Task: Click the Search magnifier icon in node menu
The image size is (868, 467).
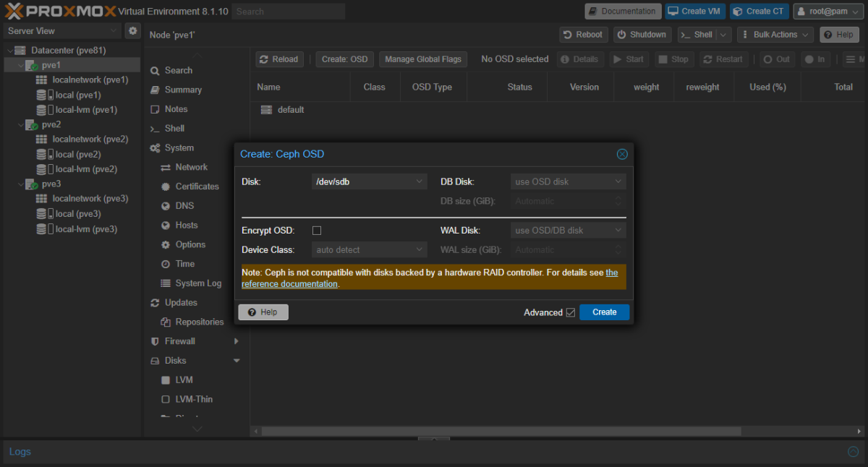Action: [x=155, y=70]
